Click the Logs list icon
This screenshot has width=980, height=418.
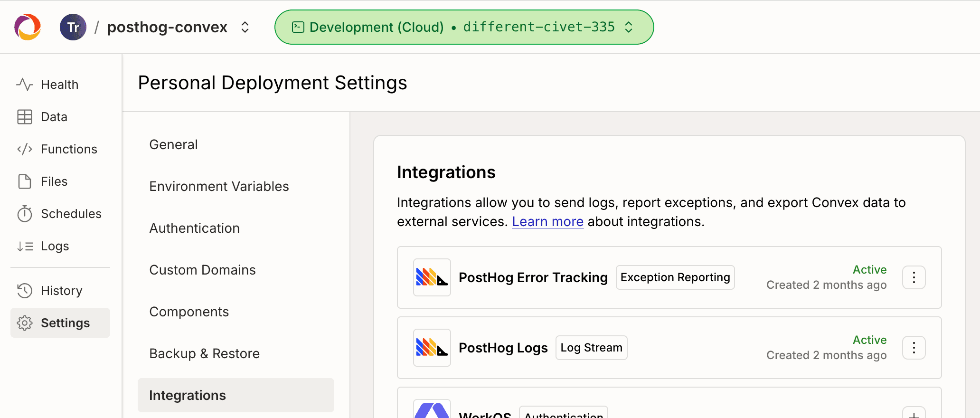click(x=25, y=246)
